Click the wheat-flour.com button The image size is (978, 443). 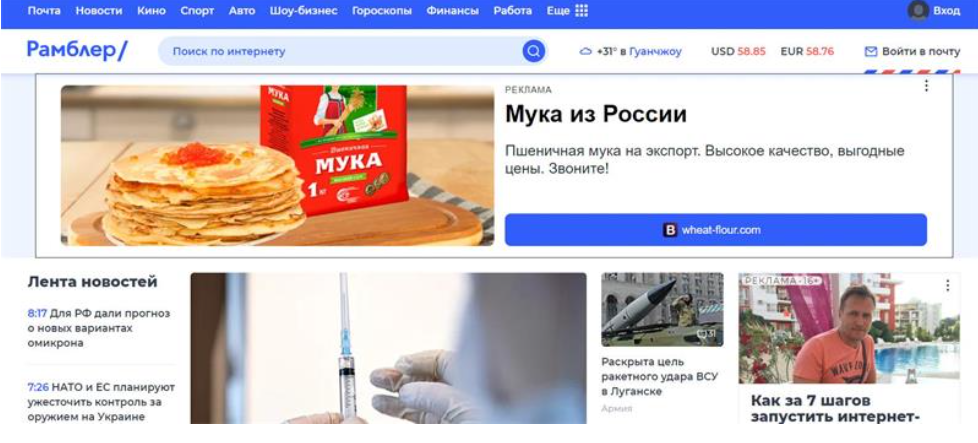715,230
